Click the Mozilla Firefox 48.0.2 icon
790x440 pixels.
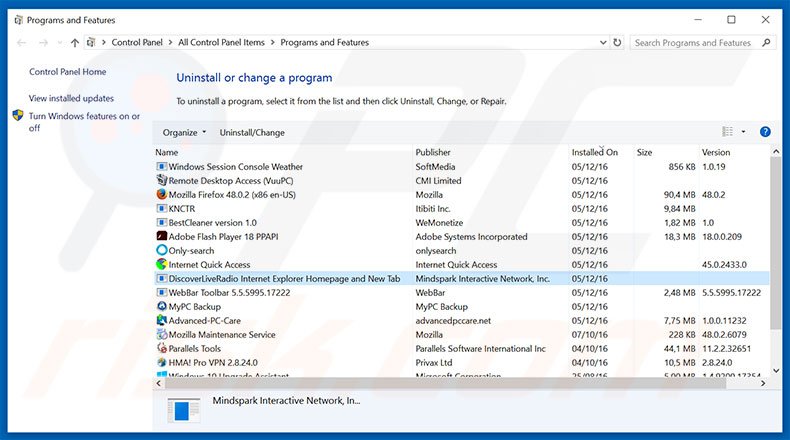[x=162, y=195]
